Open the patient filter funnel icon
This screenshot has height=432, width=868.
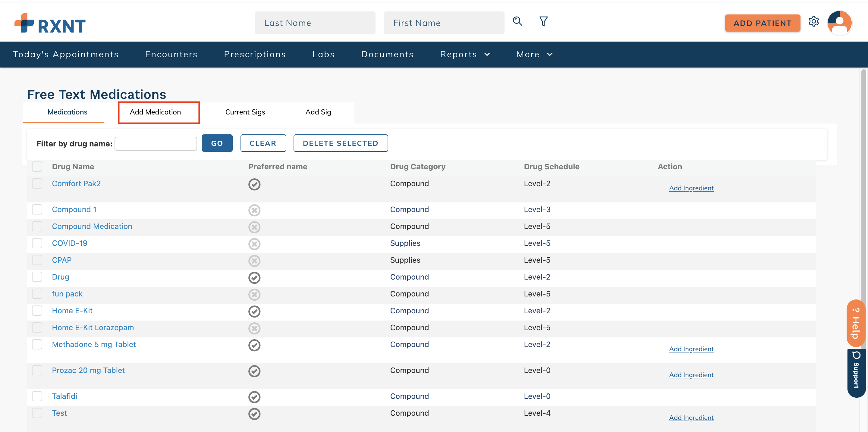pyautogui.click(x=543, y=22)
